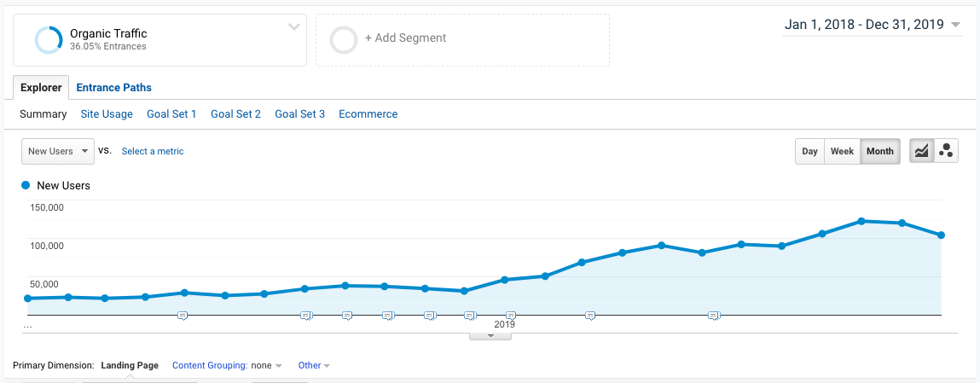980x383 pixels.
Task: Open the first annotation bubble on timeline
Action: point(182,316)
